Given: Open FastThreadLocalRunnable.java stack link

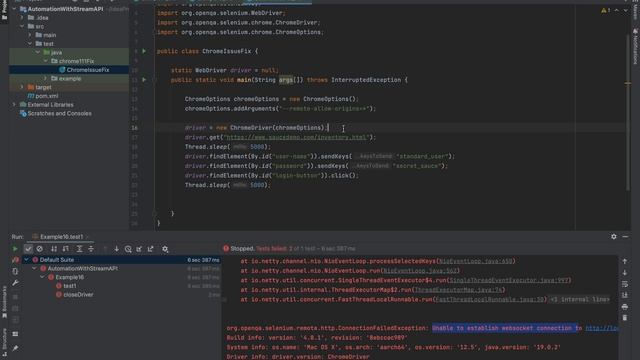Looking at the screenshot, I should pyautogui.click(x=490, y=300).
